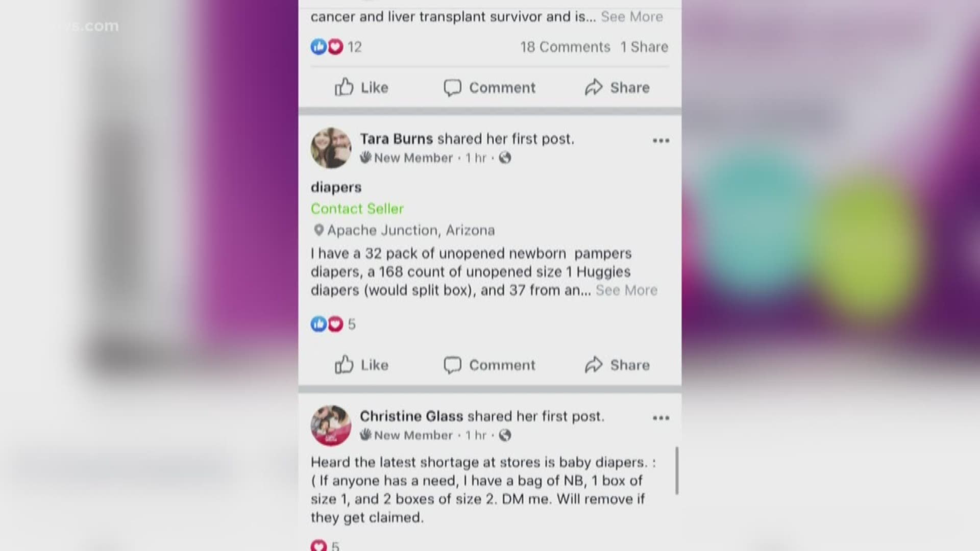Screen dimensions: 980x551
Task: Open reactions list showing 12 on top post
Action: click(336, 47)
